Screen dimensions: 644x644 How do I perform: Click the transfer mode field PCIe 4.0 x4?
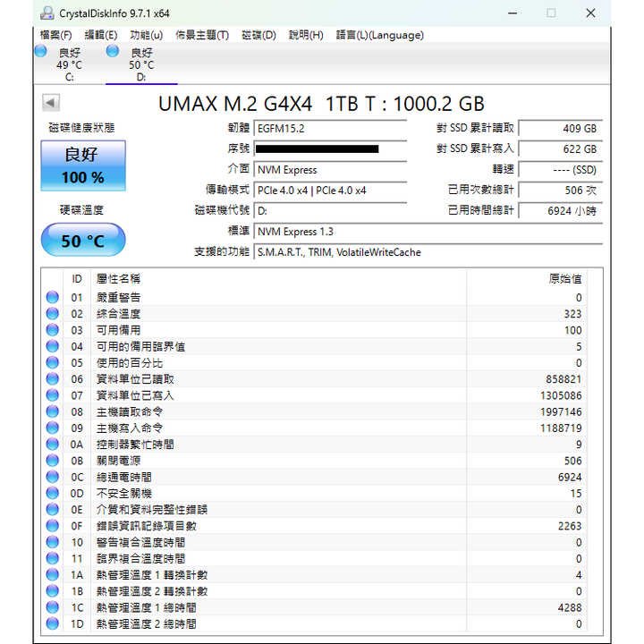[330, 191]
